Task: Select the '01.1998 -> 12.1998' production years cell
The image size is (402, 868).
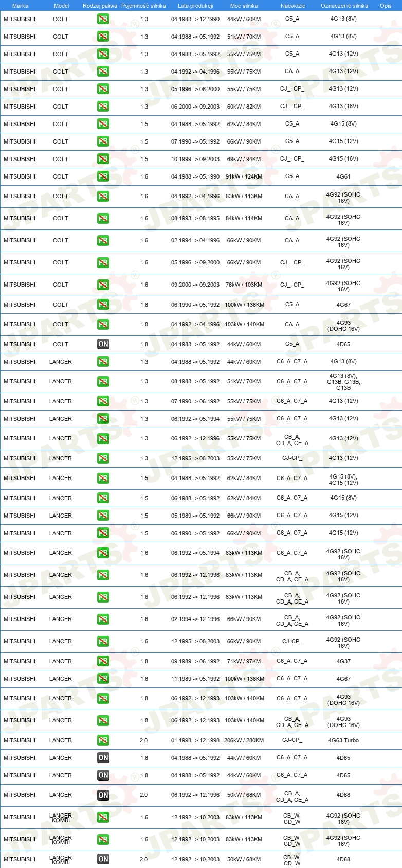Action: [195, 740]
